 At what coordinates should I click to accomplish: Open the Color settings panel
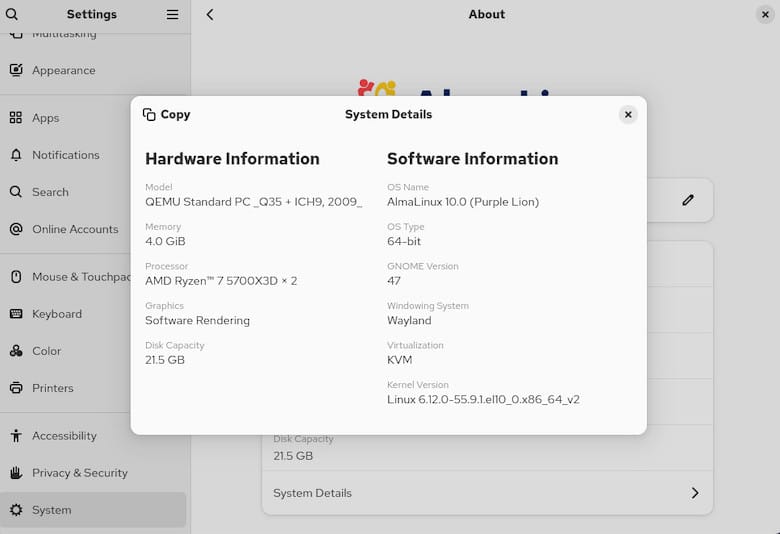point(93,351)
